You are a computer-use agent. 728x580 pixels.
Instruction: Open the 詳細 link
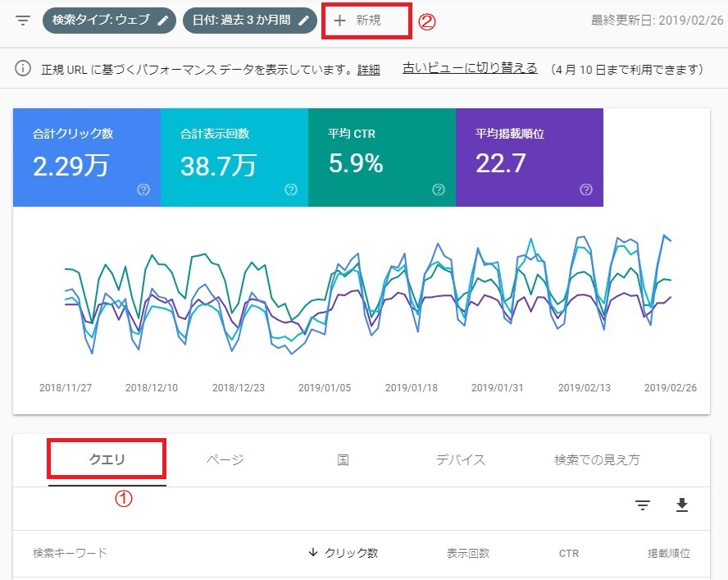(368, 70)
